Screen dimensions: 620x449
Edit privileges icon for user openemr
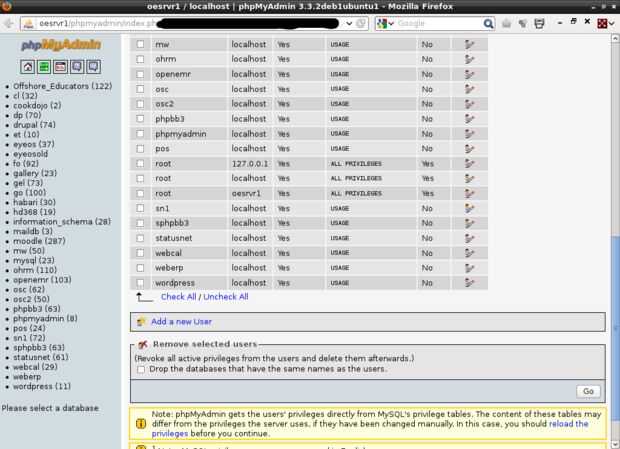469,74
